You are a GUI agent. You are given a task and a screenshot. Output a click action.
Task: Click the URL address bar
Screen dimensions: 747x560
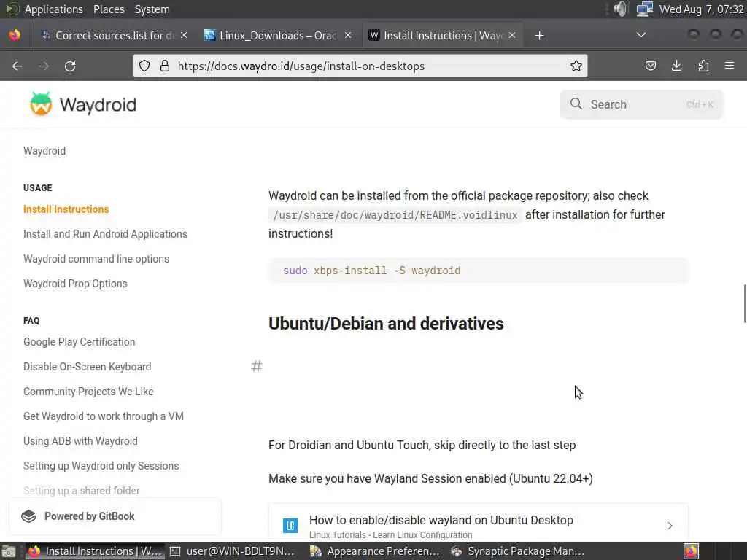(360, 66)
